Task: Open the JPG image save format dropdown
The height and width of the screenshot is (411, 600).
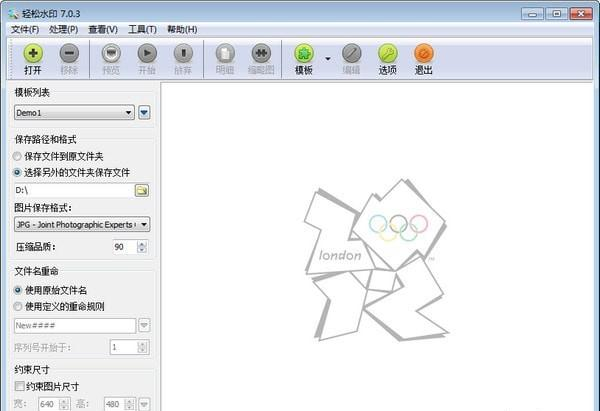Action: pos(82,225)
